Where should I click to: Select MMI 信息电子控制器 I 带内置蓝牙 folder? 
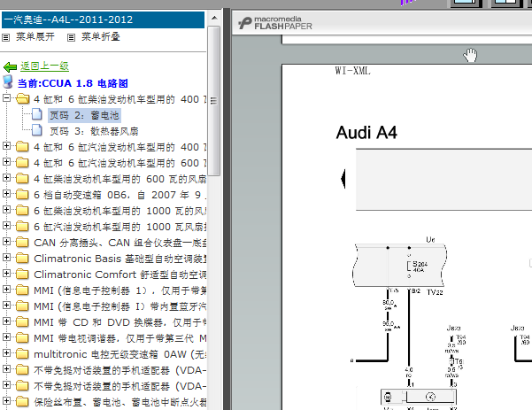[x=120, y=306]
